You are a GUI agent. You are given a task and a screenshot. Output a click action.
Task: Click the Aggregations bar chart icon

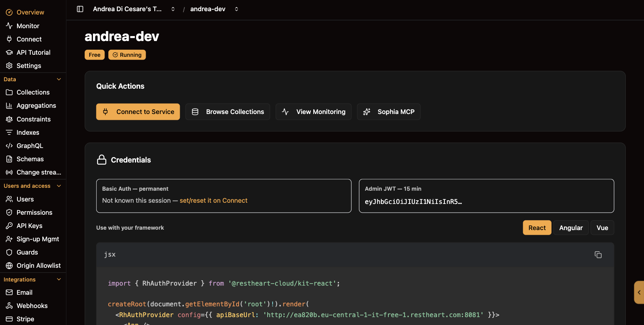coord(9,105)
